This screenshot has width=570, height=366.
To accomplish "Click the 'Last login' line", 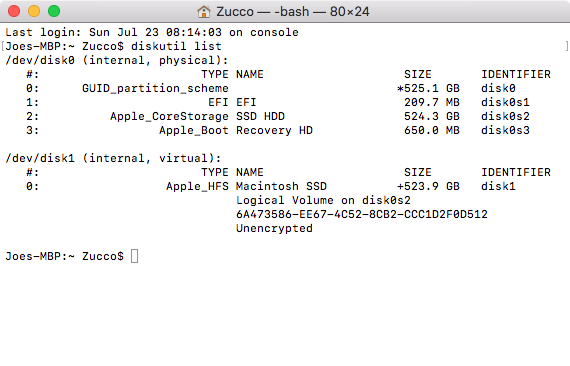I will tap(152, 32).
